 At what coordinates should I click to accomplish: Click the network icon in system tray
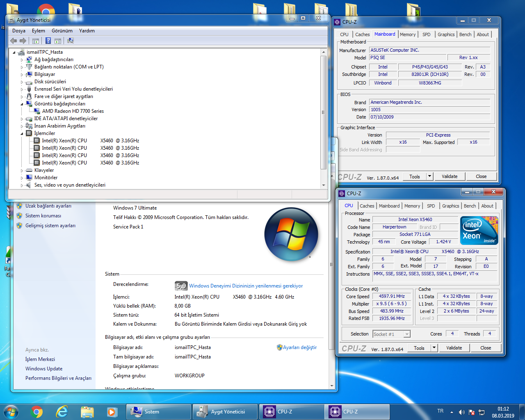point(482,412)
